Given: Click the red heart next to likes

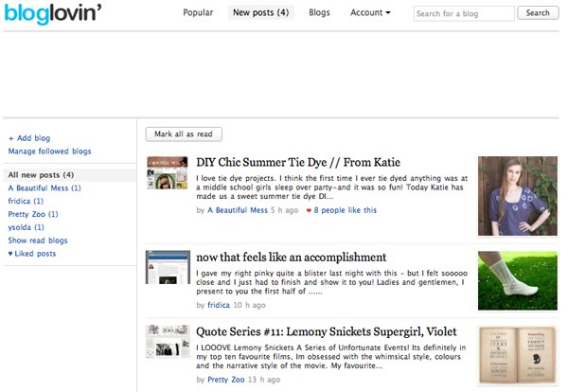Looking at the screenshot, I should (309, 210).
